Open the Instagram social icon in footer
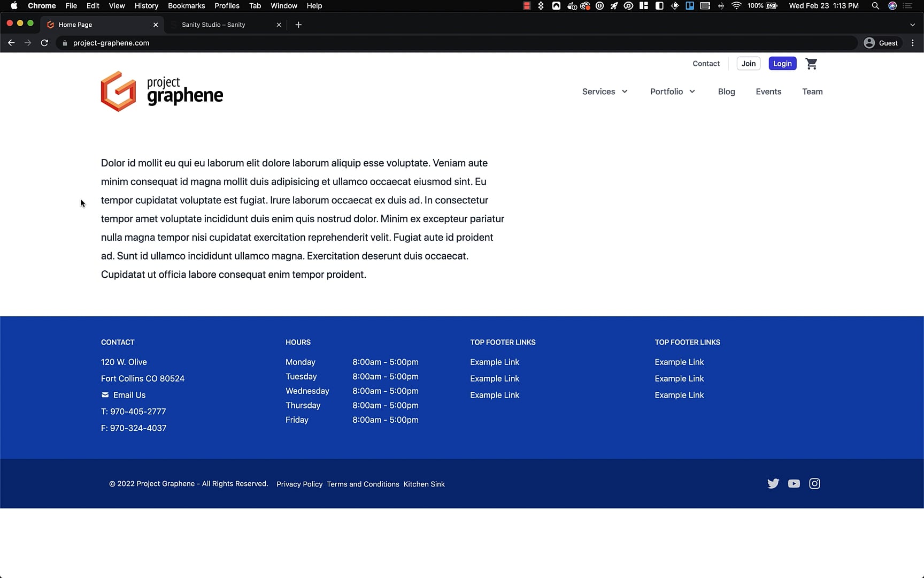Viewport: 924px width, 578px height. pyautogui.click(x=814, y=484)
